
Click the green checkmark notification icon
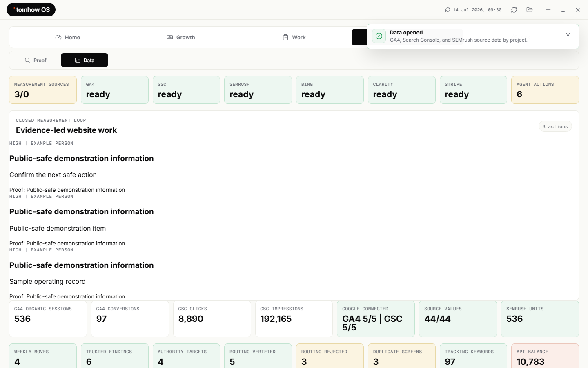(379, 36)
